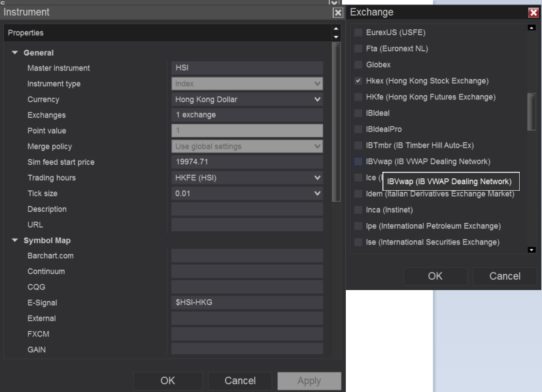
Task: Check Ipe (International Petroleum Exchange)
Action: tap(358, 226)
